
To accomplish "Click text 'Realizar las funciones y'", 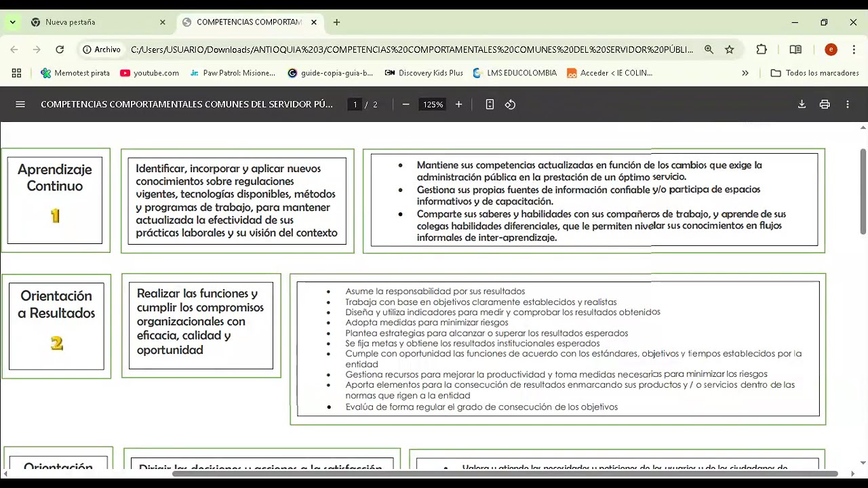I will coord(197,293).
